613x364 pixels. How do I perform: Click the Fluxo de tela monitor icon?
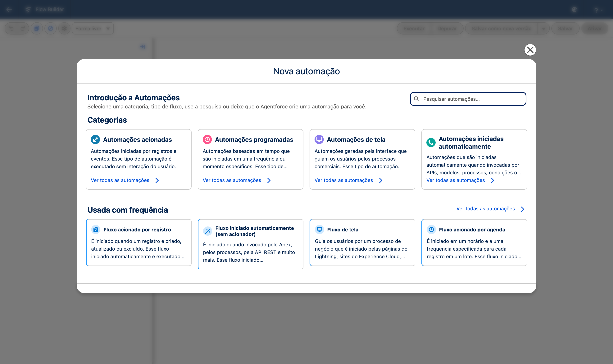pyautogui.click(x=319, y=230)
